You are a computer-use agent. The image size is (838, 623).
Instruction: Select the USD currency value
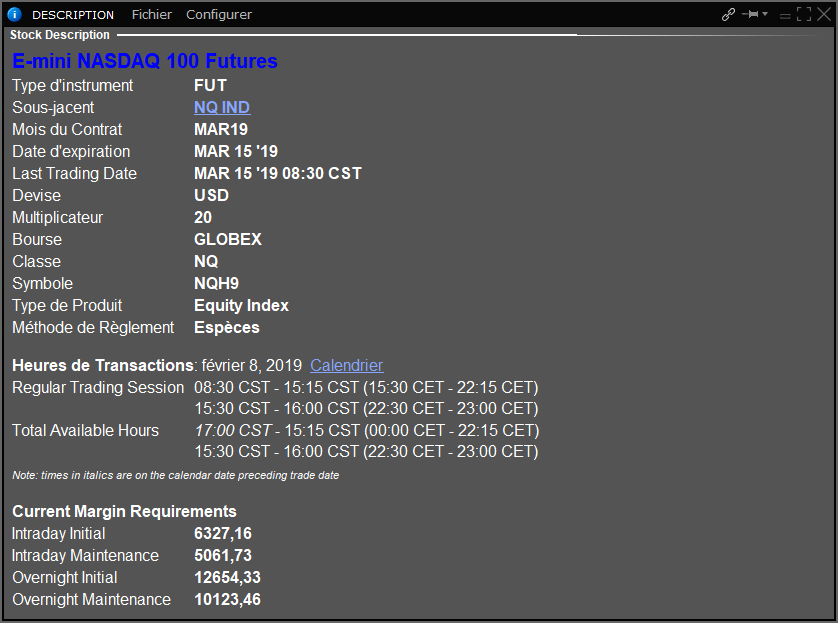[x=211, y=195]
